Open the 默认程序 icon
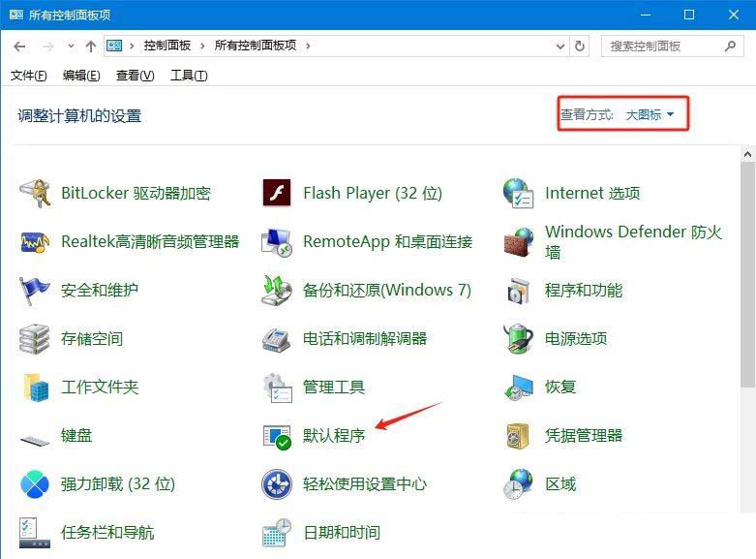756x559 pixels. tap(277, 436)
